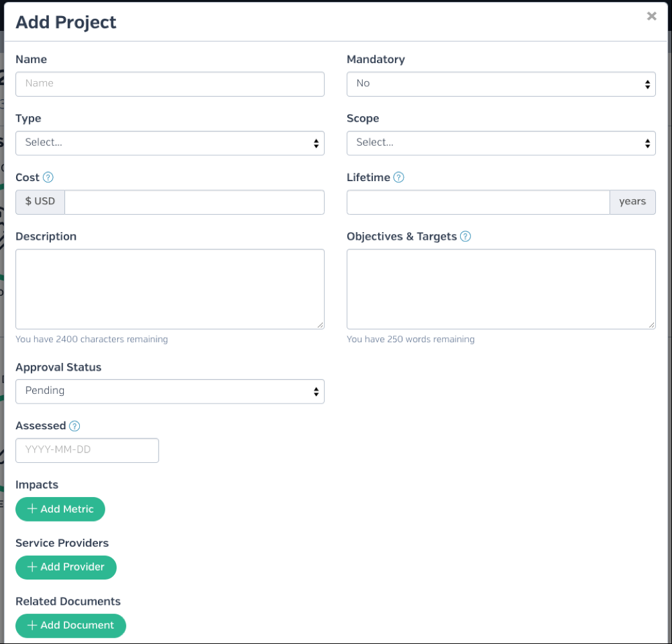Open the Lifetime help tooltip
Image resolution: width=672 pixels, height=644 pixels.
pyautogui.click(x=398, y=177)
